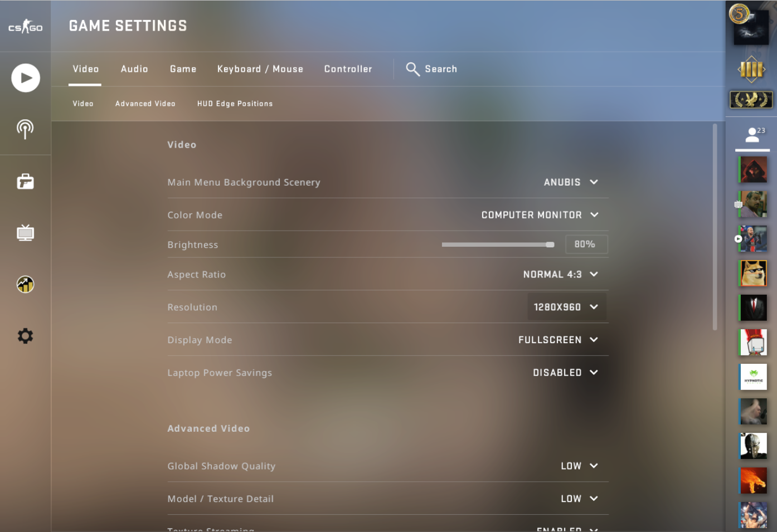Image resolution: width=777 pixels, height=532 pixels.
Task: Open the broadcast antenna icon in the sidebar
Action: 25,129
